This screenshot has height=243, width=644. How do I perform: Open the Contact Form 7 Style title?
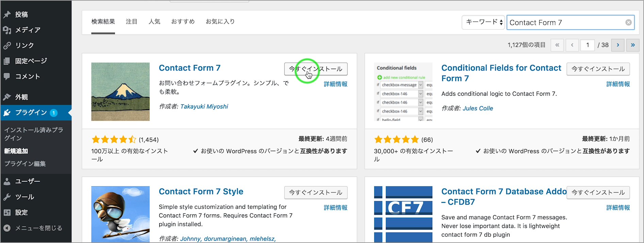pyautogui.click(x=201, y=192)
